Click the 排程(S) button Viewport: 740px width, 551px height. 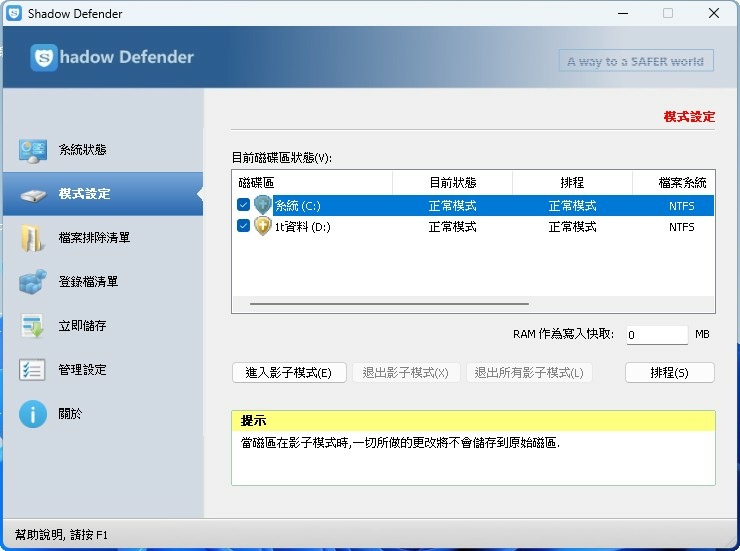(x=670, y=373)
